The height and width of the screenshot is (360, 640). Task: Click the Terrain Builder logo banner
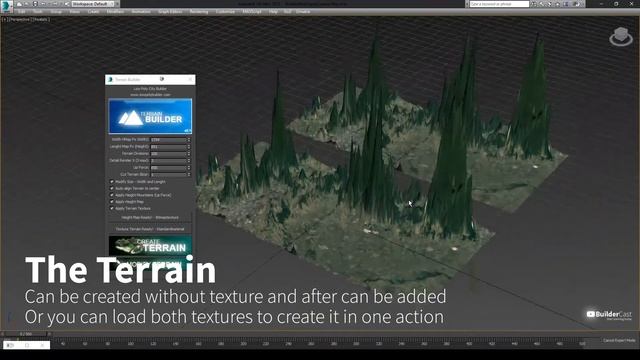150,116
